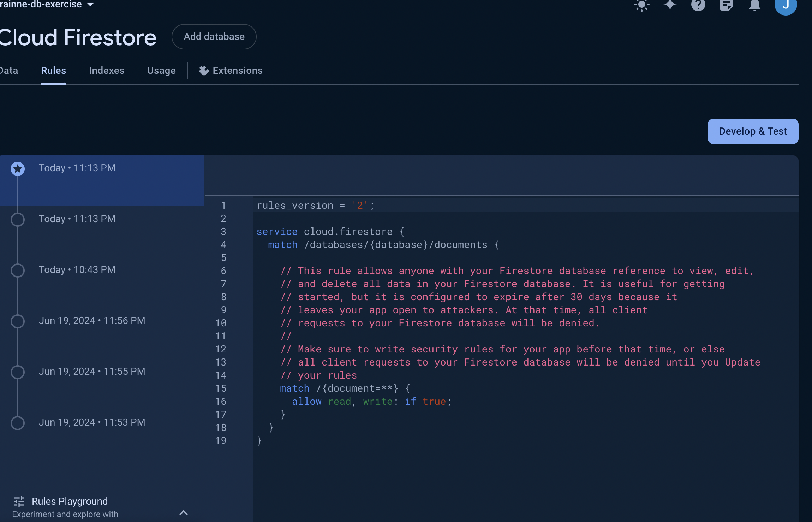Open the account avatar J
This screenshot has height=522, width=812.
tap(786, 5)
